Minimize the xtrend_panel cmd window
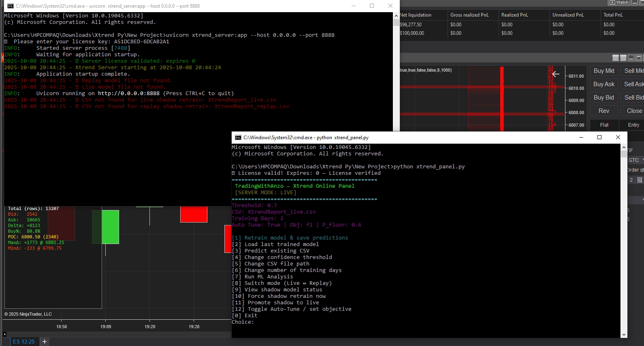644x346 pixels. [x=581, y=138]
